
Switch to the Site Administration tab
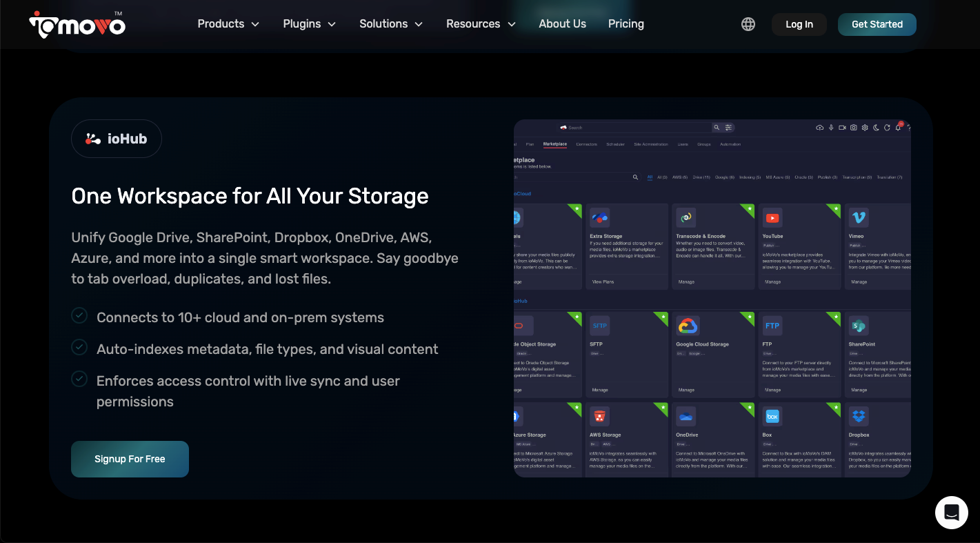pos(651,144)
